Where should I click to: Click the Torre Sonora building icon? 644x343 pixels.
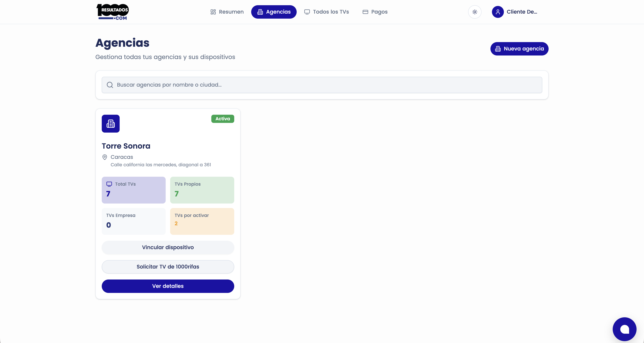pos(111,124)
